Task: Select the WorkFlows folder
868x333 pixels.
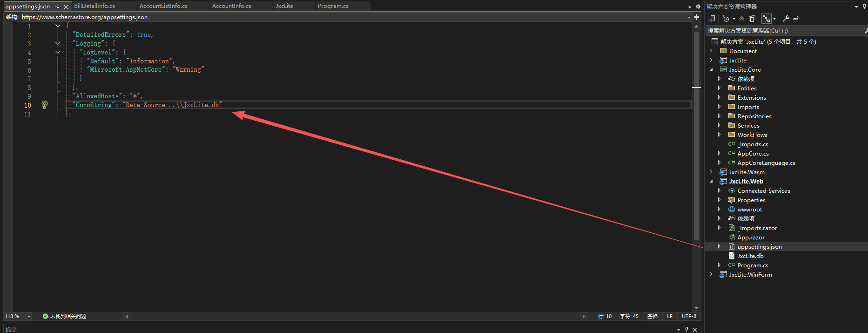Action: point(752,135)
